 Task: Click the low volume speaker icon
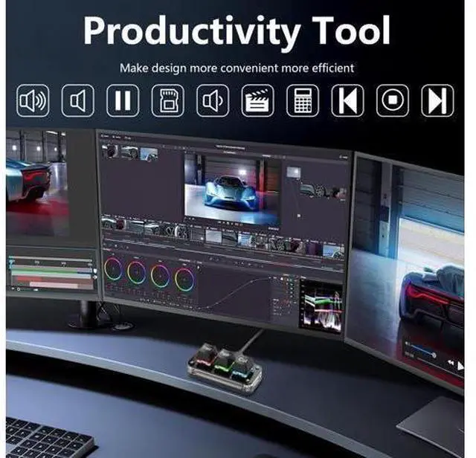(x=213, y=100)
